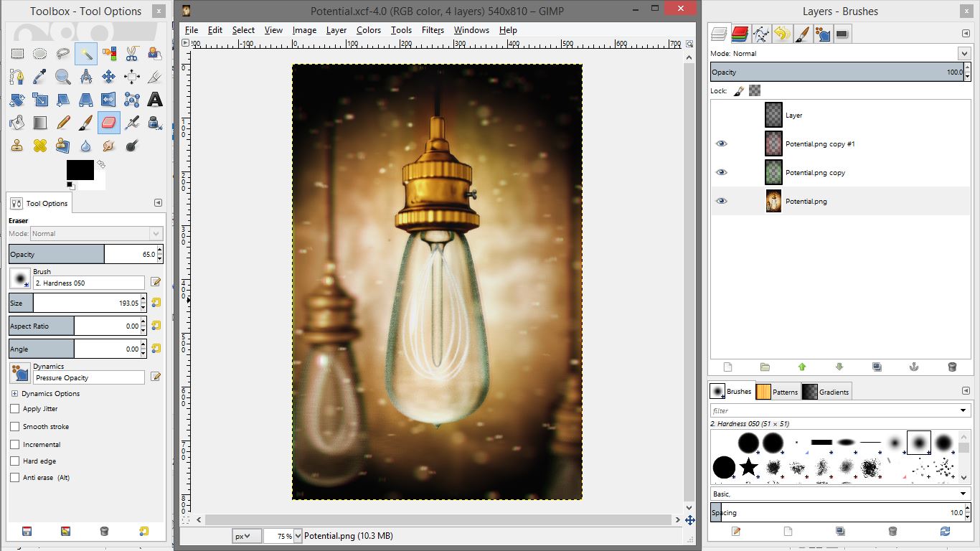This screenshot has height=551, width=980.
Task: Select the Zoom magnifier tool
Action: (63, 77)
